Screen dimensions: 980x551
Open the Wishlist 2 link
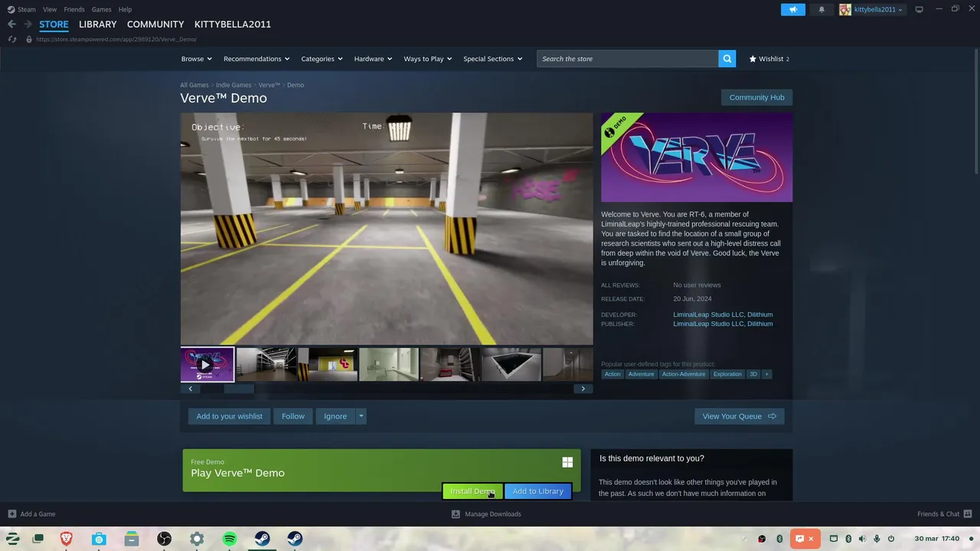pos(769,59)
